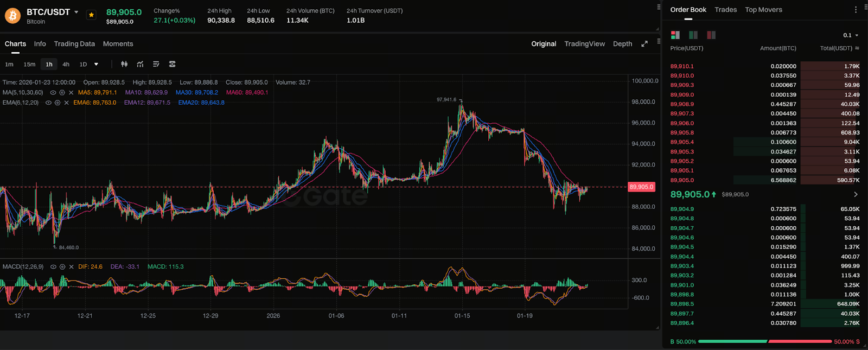Open the MA(5,10,30,60) indicator settings
The image size is (868, 350).
click(x=62, y=93)
